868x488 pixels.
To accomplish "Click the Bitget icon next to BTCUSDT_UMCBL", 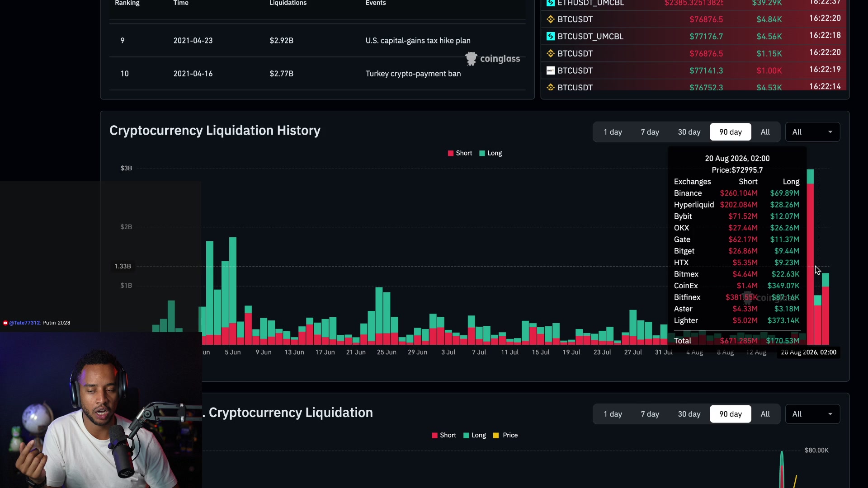I will 550,36.
